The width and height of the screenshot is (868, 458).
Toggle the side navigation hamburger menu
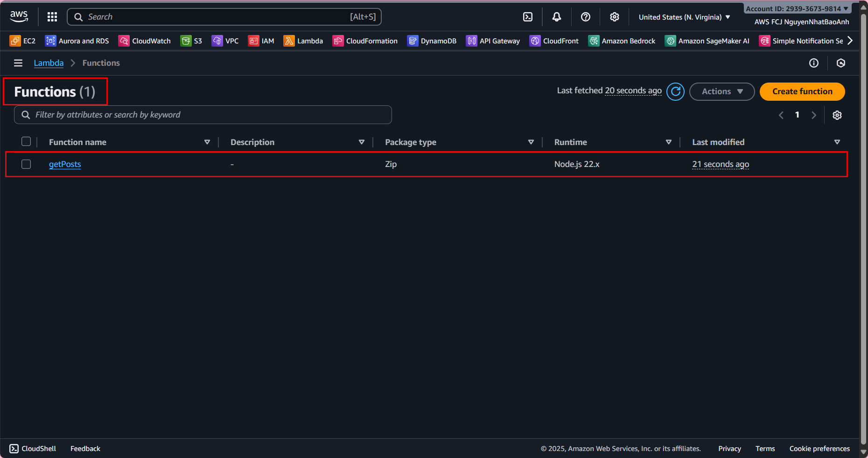point(18,63)
